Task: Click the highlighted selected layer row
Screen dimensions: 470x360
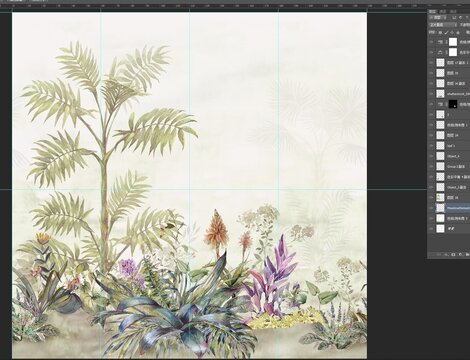Action: (x=449, y=208)
